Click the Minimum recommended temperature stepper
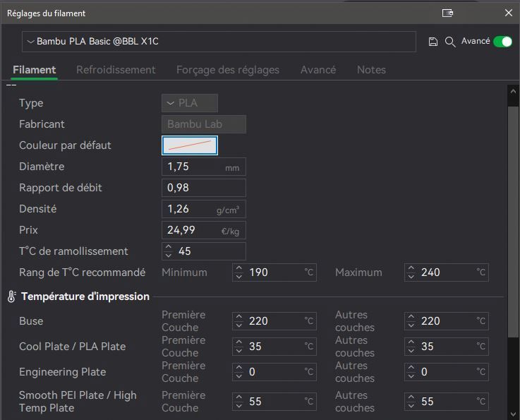The width and height of the screenshot is (520, 420). coord(239,272)
